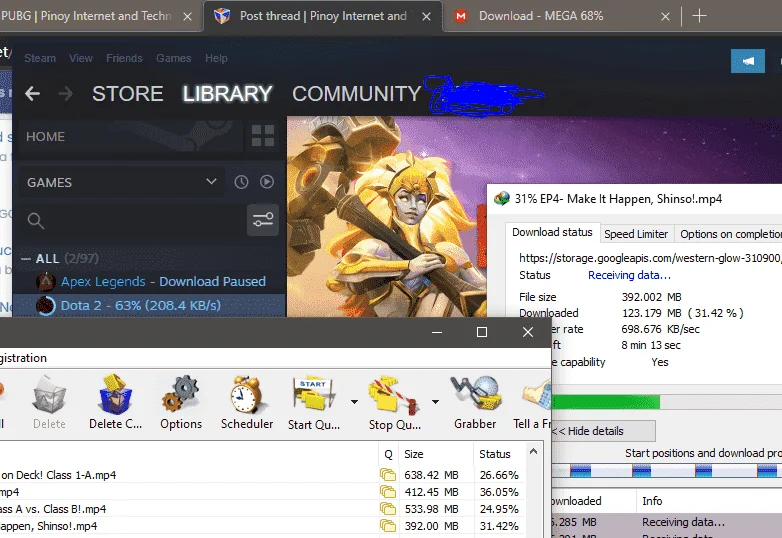Click Delete Completed toolbar icon in IDM
The image size is (782, 538).
tap(115, 403)
